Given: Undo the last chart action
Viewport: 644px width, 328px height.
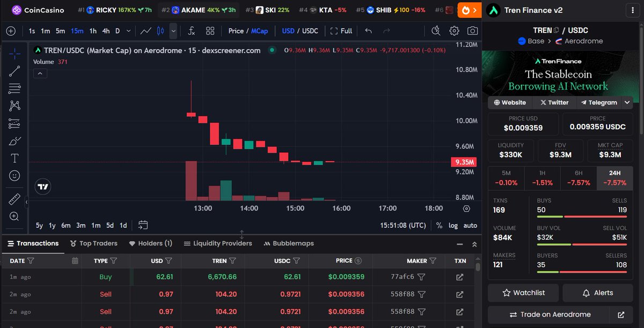Looking at the screenshot, I should [x=368, y=31].
